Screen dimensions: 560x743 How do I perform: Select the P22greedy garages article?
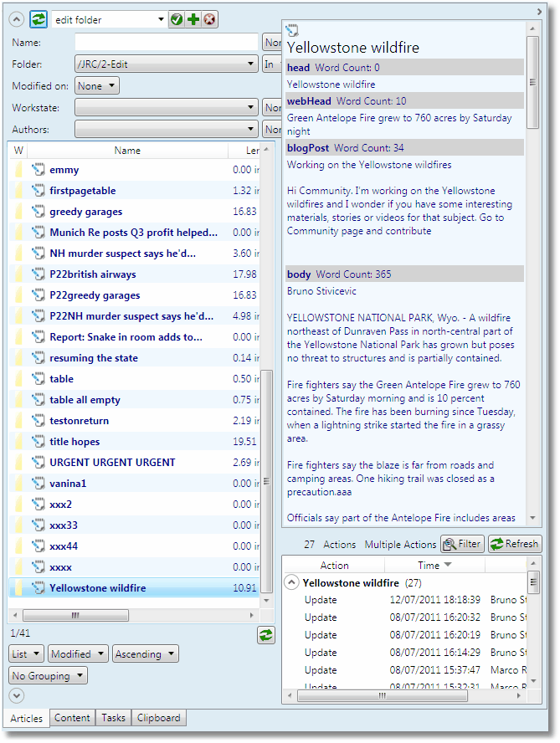134,295
